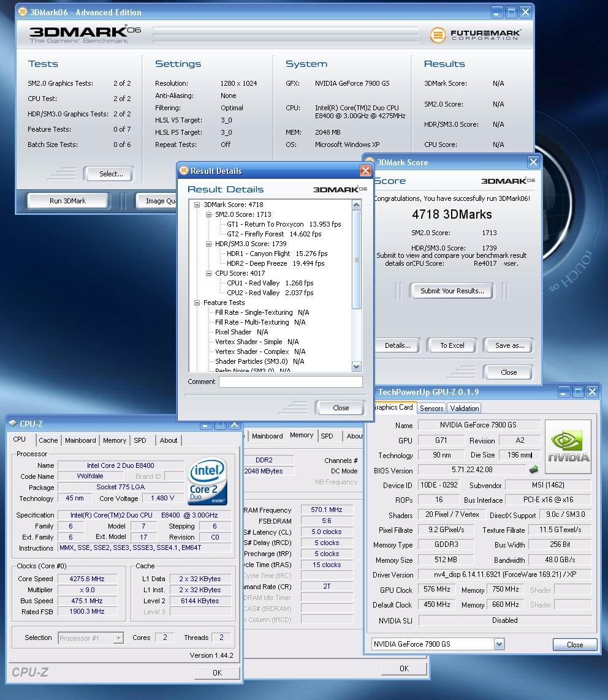Open the GPU selection dropdown in GPU-Z
This screenshot has height=700, width=608.
(499, 644)
